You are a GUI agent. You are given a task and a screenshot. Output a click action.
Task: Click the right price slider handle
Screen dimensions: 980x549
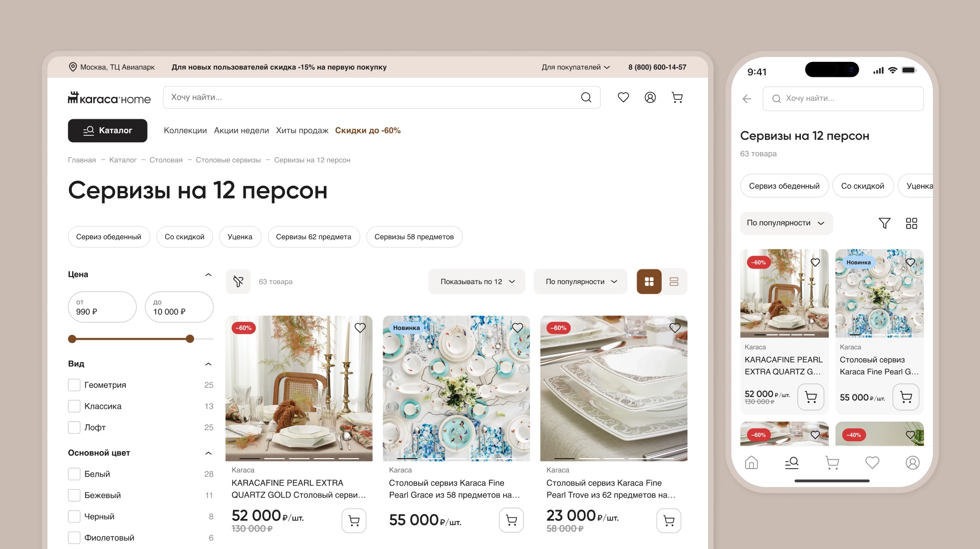pyautogui.click(x=190, y=339)
